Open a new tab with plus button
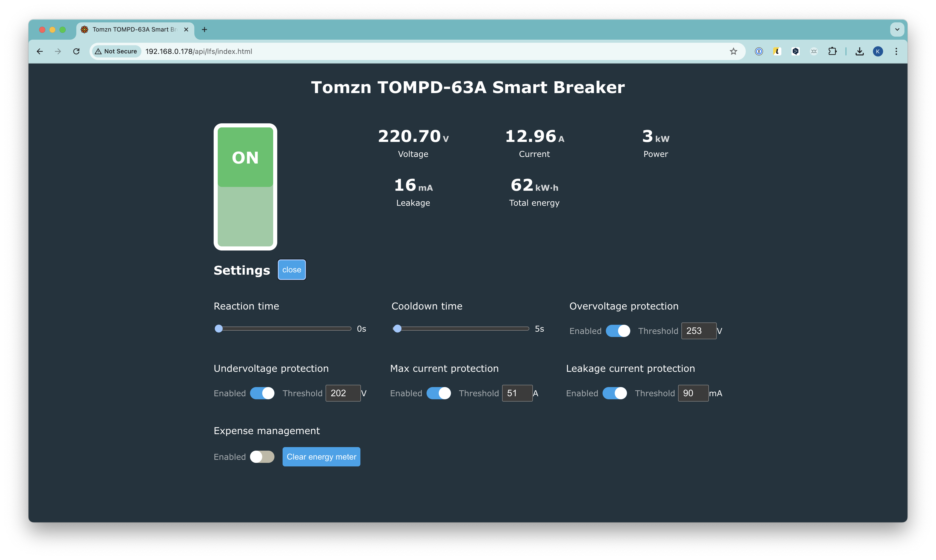936x560 pixels. click(x=204, y=30)
